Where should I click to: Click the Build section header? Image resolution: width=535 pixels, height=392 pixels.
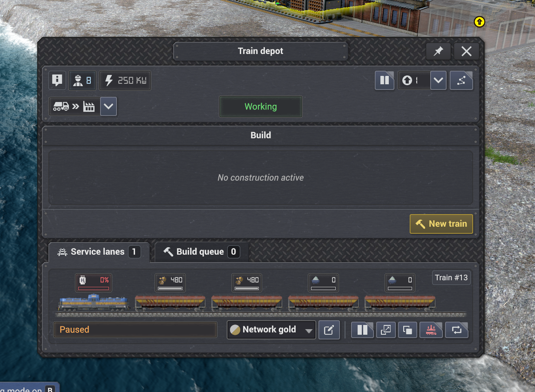click(261, 135)
